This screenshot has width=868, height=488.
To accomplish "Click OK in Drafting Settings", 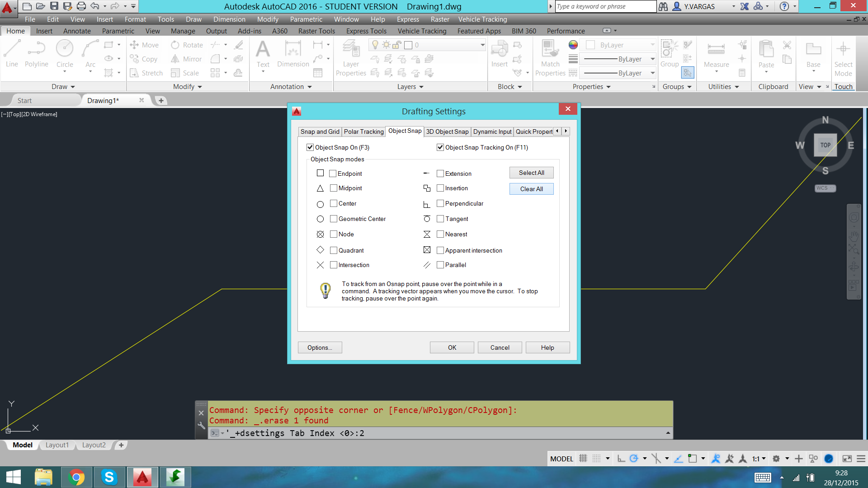I will [x=452, y=347].
